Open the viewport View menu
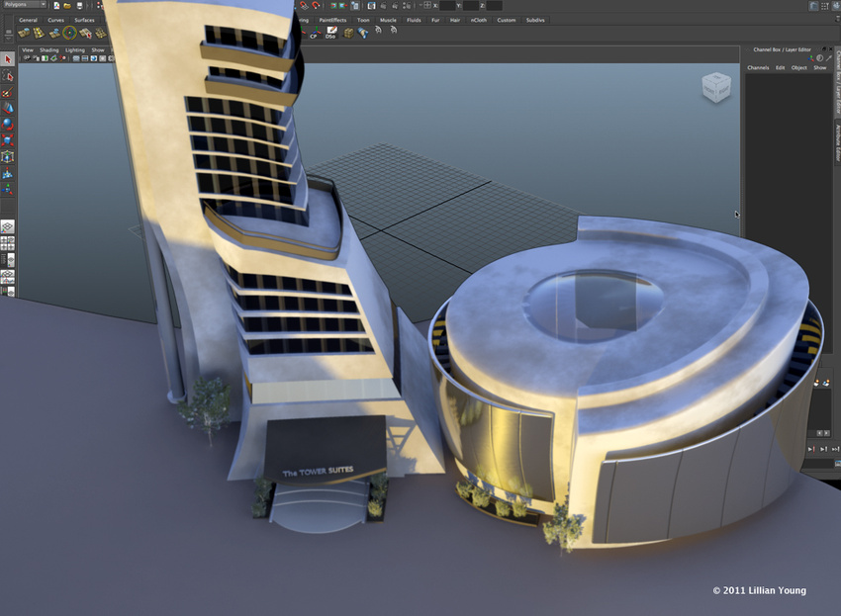The height and width of the screenshot is (616, 841). [28, 49]
